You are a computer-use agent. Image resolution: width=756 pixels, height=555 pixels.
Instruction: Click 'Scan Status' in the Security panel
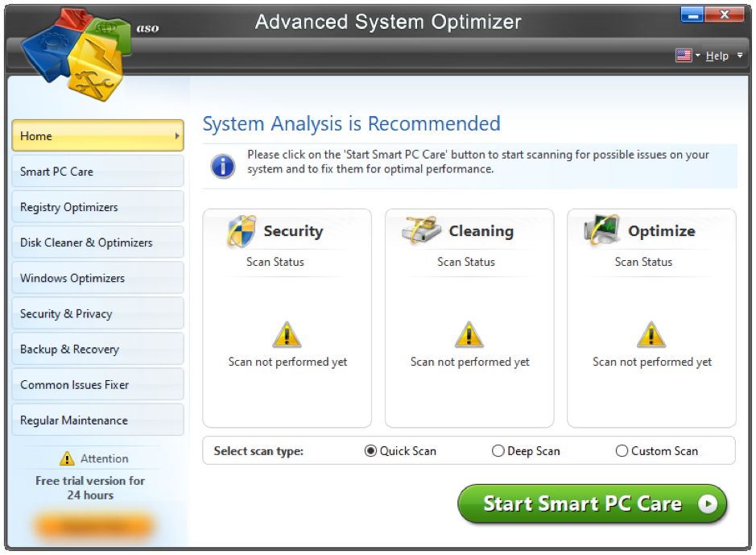tap(275, 262)
